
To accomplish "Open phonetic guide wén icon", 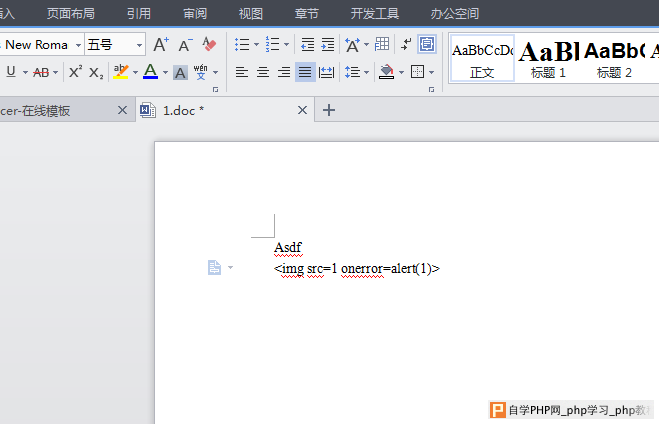I will pyautogui.click(x=200, y=72).
